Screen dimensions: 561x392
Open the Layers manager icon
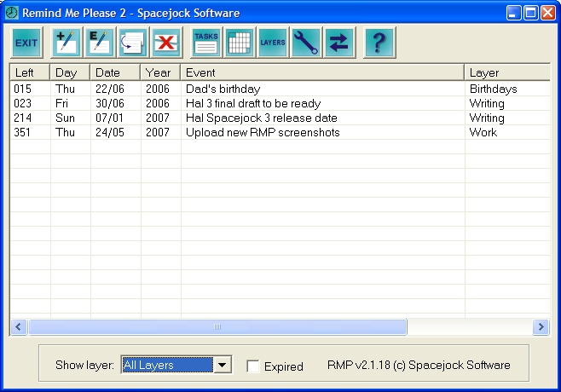pos(272,42)
